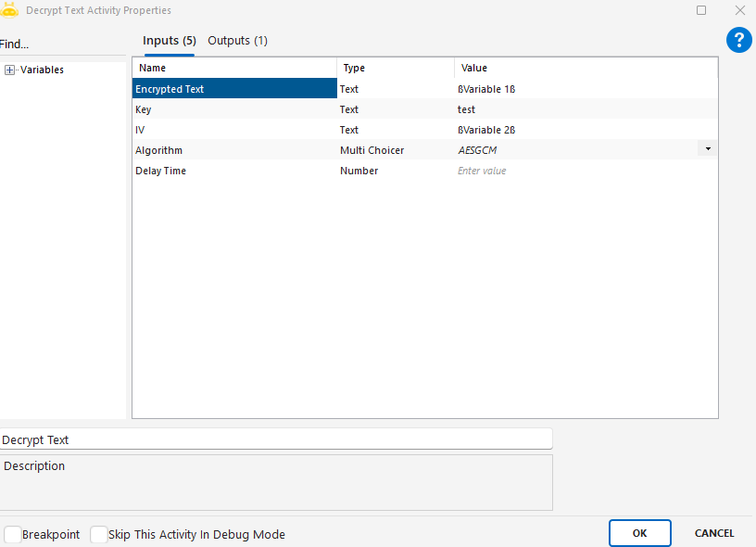756x547 pixels.
Task: Select the Inputs (5) tab
Action: pos(169,41)
